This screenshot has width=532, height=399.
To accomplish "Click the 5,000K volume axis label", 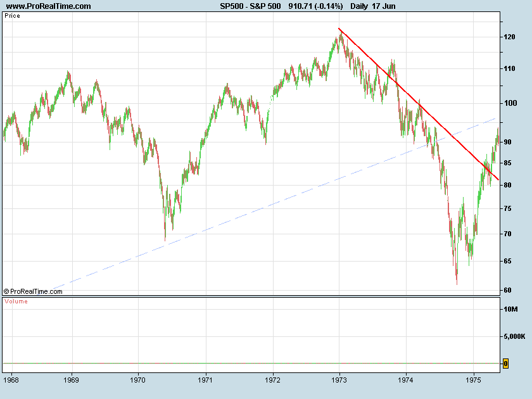I will 514,336.
